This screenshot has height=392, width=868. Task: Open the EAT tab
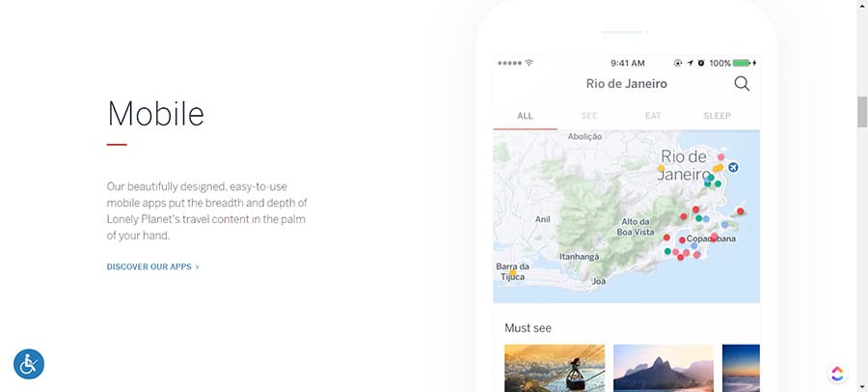(x=653, y=116)
